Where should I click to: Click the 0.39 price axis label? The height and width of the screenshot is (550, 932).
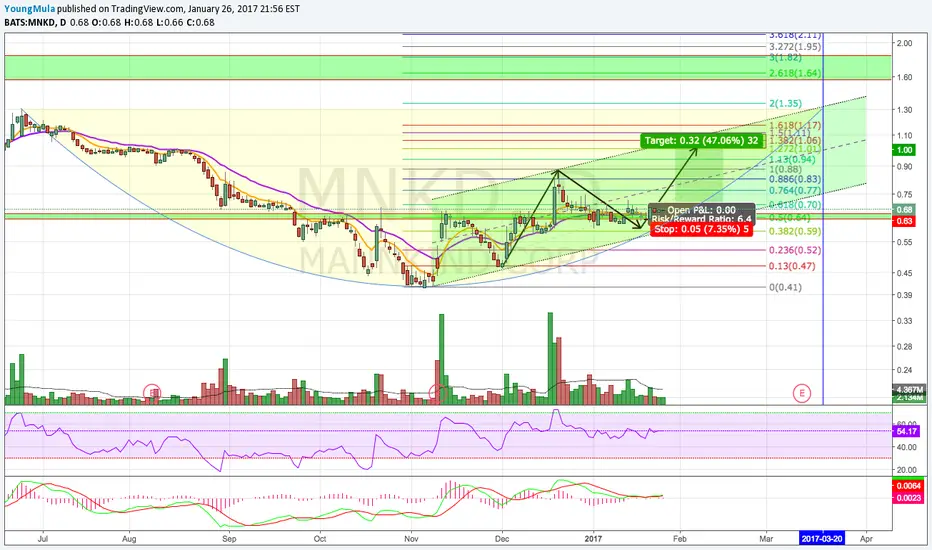[905, 296]
